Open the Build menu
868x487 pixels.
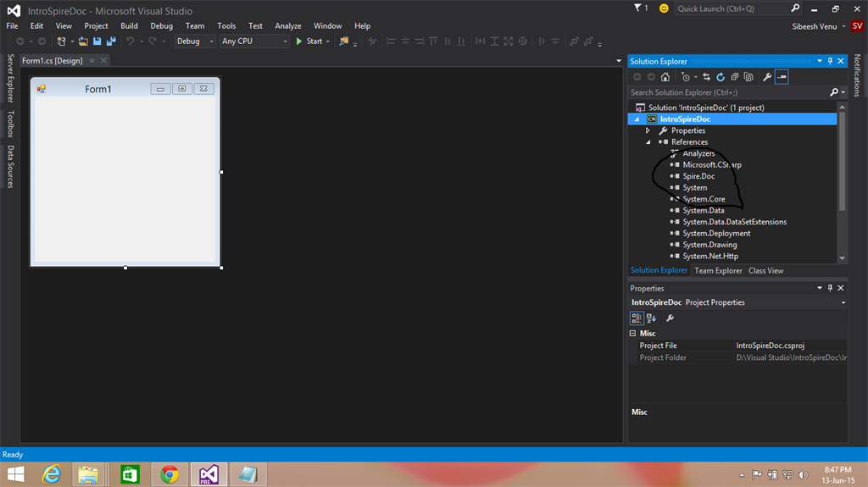pos(129,25)
